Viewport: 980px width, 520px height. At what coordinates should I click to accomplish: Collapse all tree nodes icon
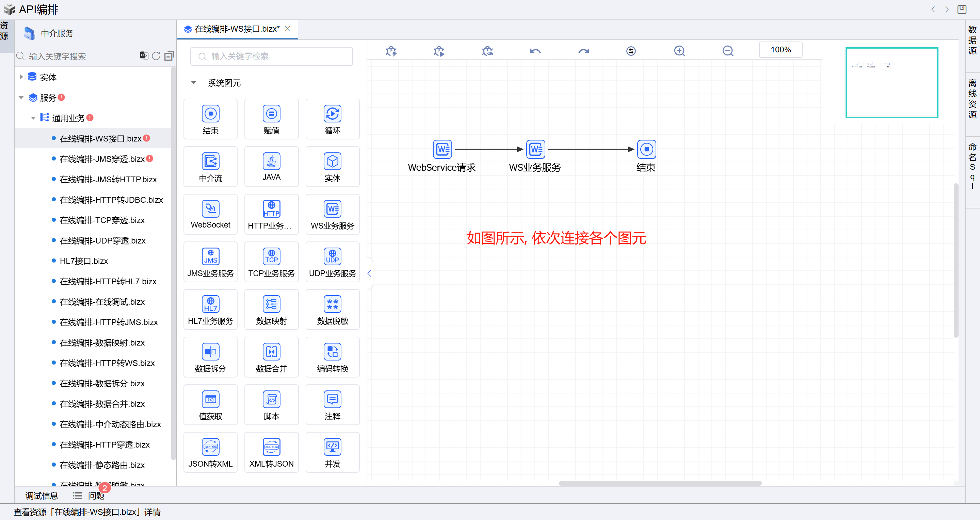pyautogui.click(x=169, y=56)
